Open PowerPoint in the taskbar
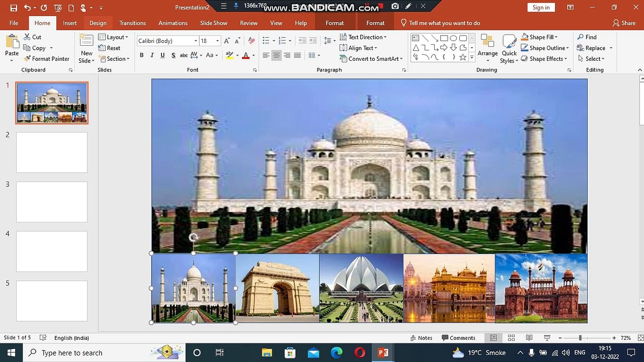 [383, 352]
